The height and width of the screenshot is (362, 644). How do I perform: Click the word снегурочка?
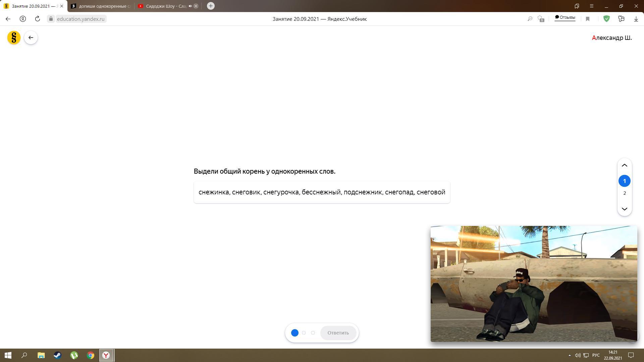click(x=281, y=192)
